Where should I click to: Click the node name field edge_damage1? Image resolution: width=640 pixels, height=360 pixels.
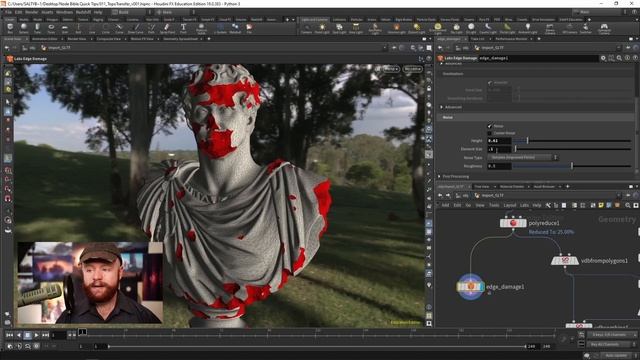click(x=538, y=58)
